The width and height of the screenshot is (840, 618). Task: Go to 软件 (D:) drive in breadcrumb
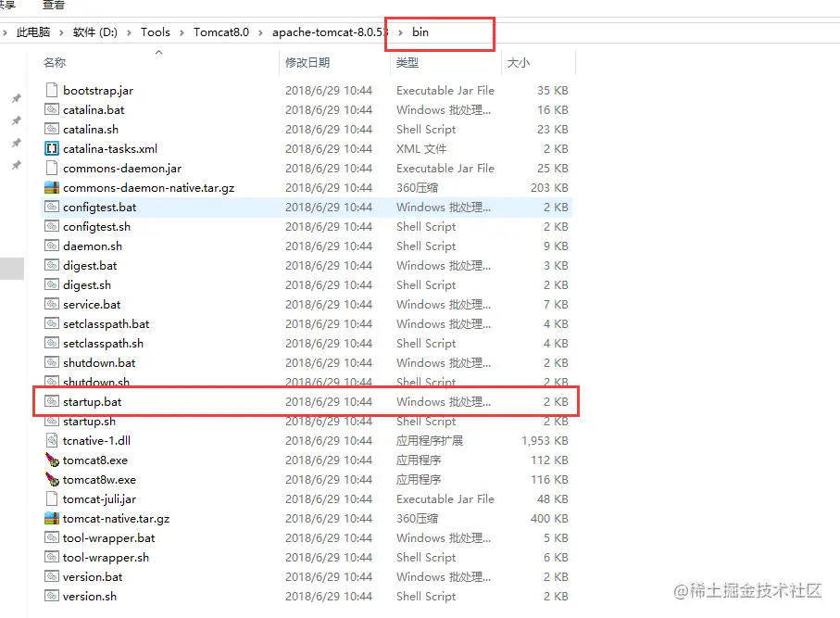pyautogui.click(x=94, y=32)
